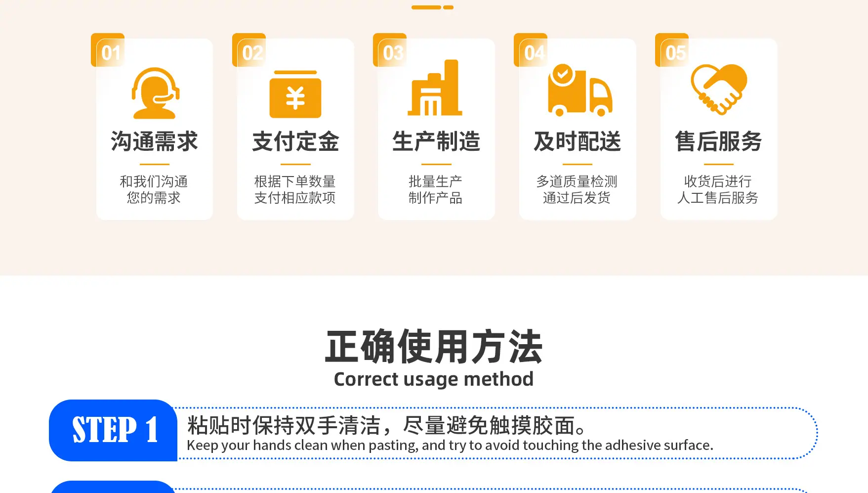Click the factory production icon
Viewport: 868px width, 493px height.
(435, 88)
